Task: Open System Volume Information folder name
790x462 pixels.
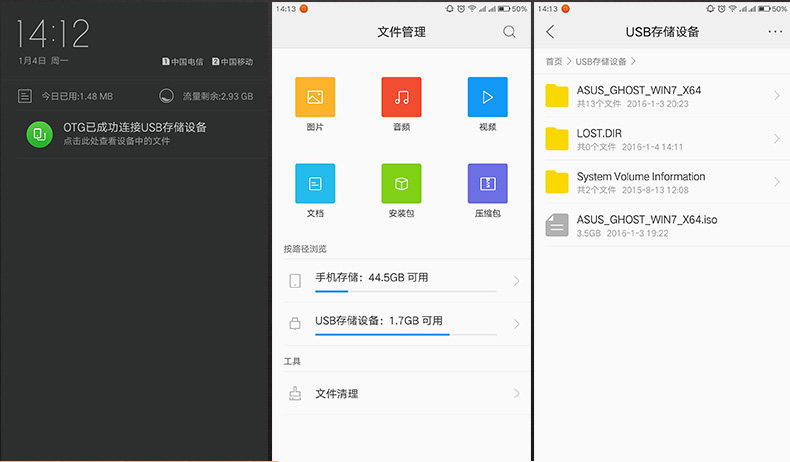Action: tap(641, 176)
